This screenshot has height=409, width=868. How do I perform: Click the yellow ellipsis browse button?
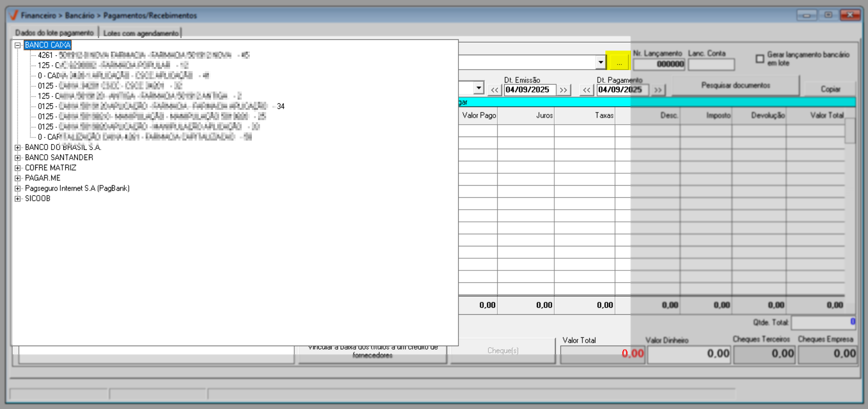pos(619,62)
